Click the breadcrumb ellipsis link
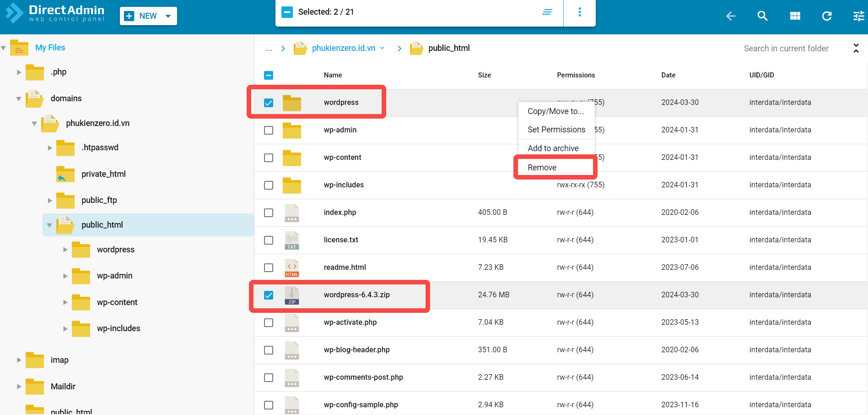868x415 pixels. point(269,48)
